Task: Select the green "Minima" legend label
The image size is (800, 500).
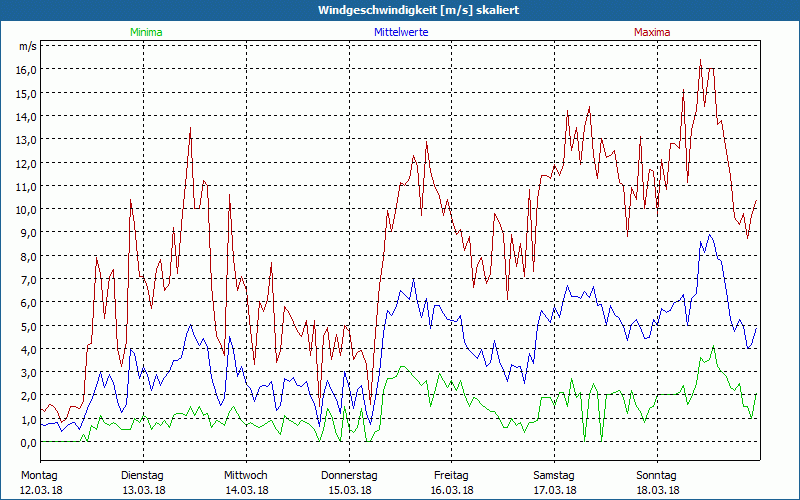Action: tap(144, 32)
